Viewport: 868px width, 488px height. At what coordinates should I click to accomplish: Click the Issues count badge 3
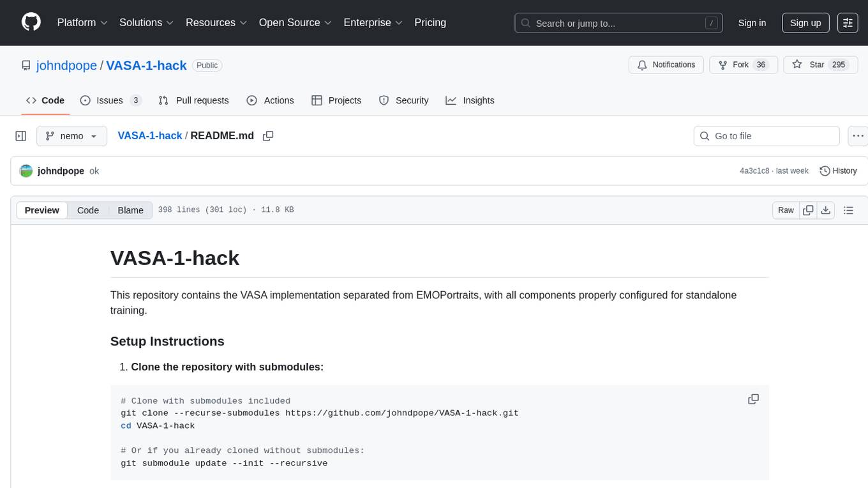(x=135, y=100)
